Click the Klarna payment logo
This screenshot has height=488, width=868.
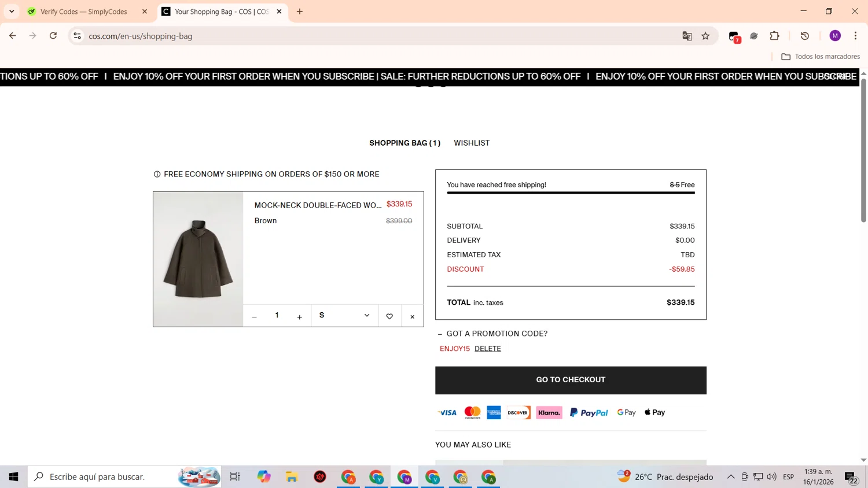pos(549,412)
